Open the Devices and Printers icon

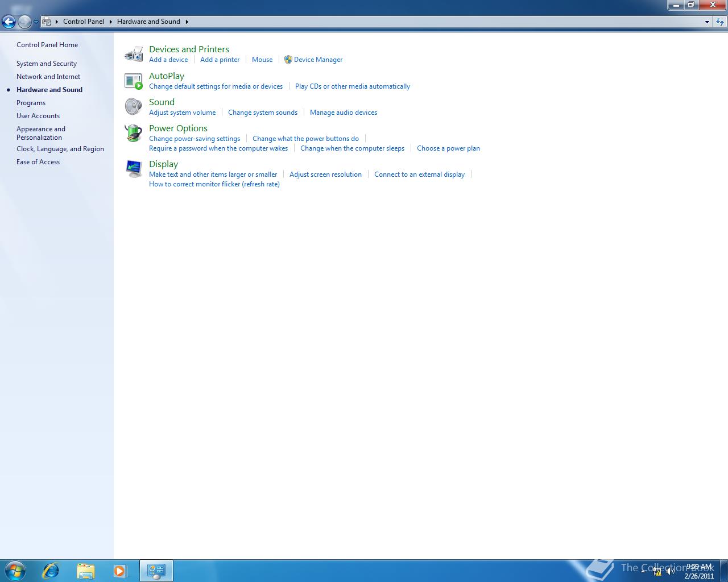click(134, 54)
